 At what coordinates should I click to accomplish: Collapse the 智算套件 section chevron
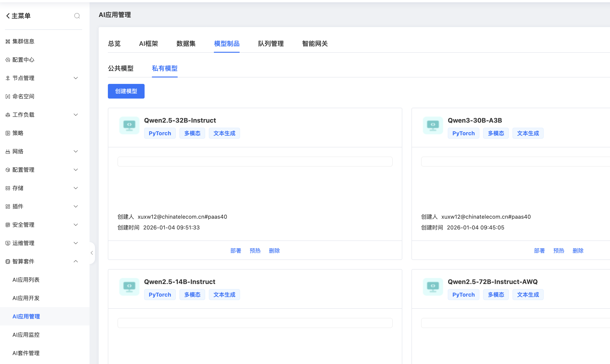(x=76, y=261)
